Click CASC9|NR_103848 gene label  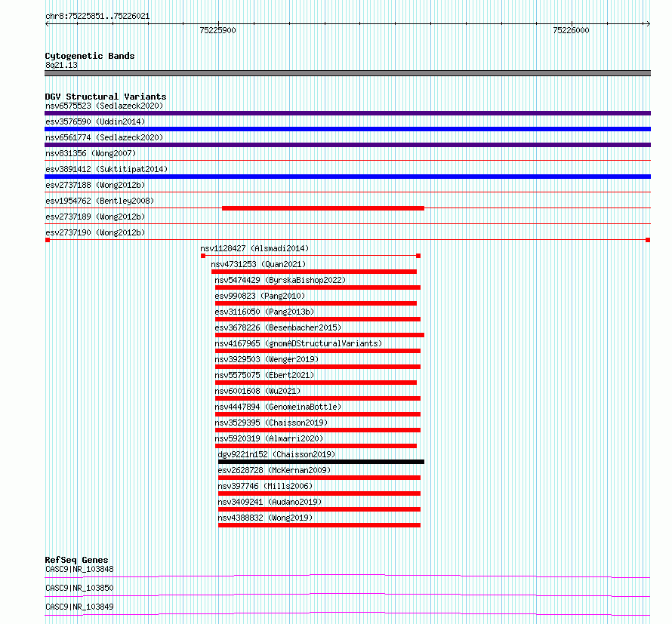tap(79, 569)
